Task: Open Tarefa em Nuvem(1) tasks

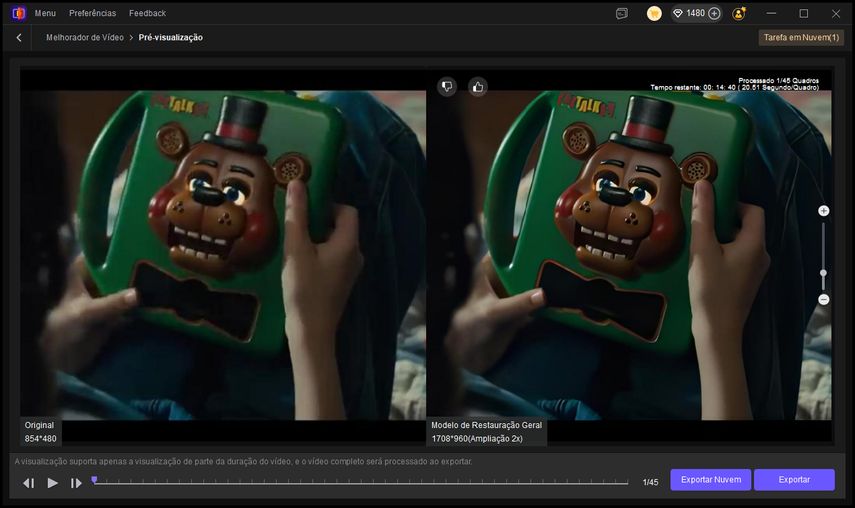Action: tap(801, 38)
